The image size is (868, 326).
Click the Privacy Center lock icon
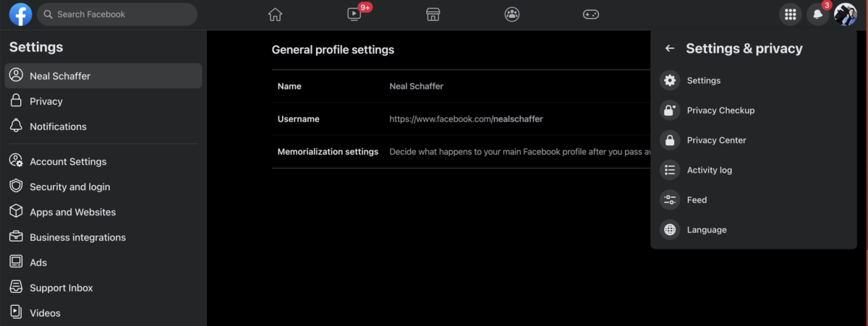pyautogui.click(x=670, y=140)
